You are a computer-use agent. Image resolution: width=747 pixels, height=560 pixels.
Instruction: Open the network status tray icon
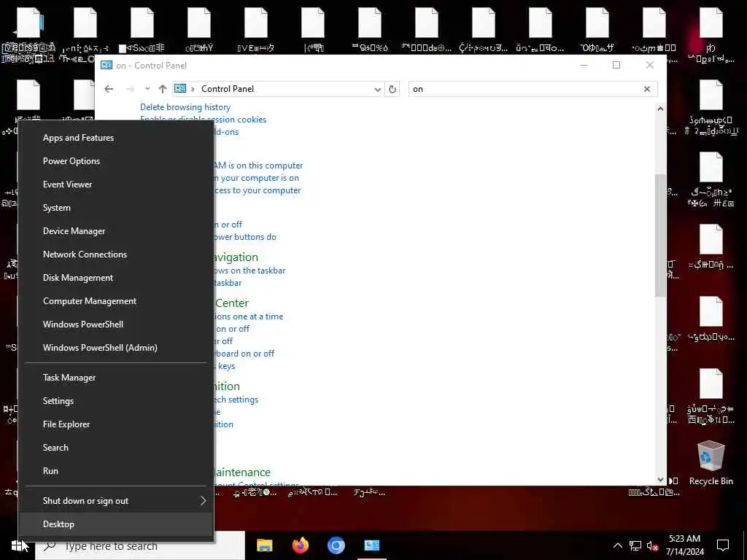tap(635, 545)
